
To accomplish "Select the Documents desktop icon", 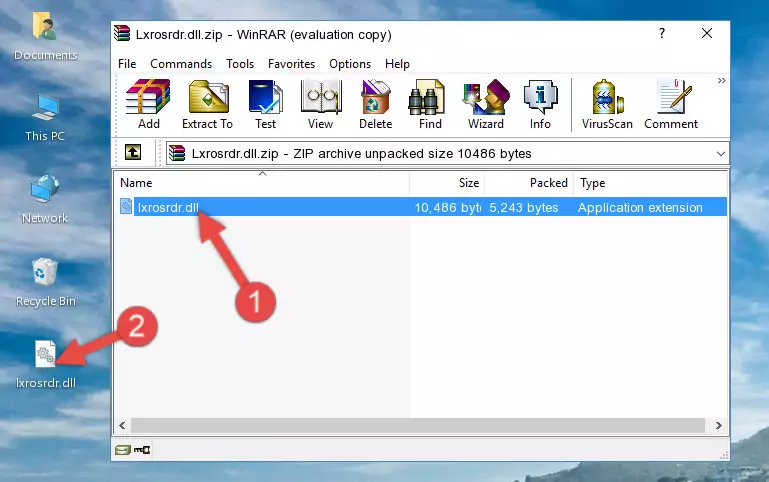I will (x=45, y=37).
